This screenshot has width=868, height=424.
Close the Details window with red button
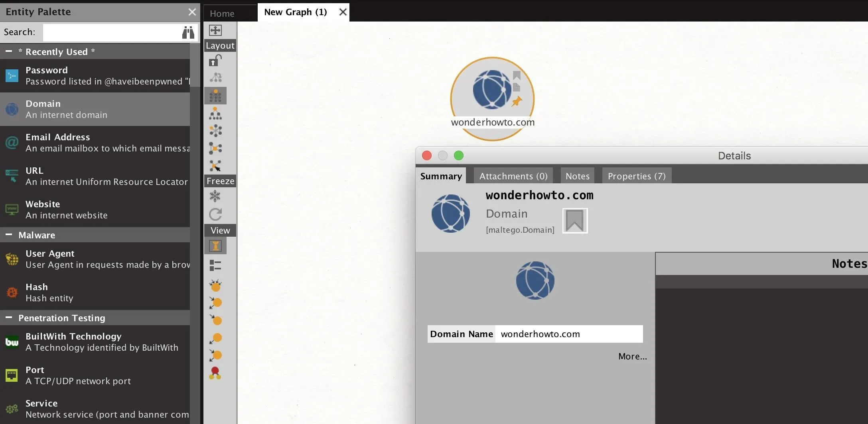(427, 155)
